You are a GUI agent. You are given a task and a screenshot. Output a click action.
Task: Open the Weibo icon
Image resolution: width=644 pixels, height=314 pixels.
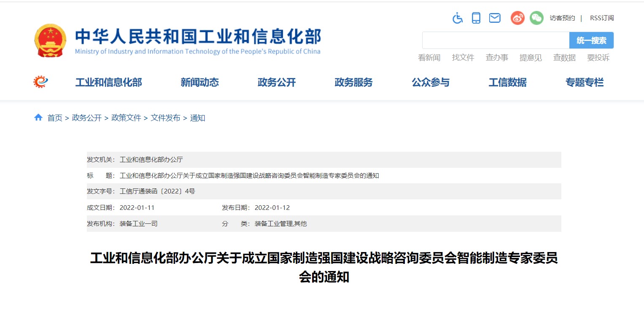pos(517,18)
